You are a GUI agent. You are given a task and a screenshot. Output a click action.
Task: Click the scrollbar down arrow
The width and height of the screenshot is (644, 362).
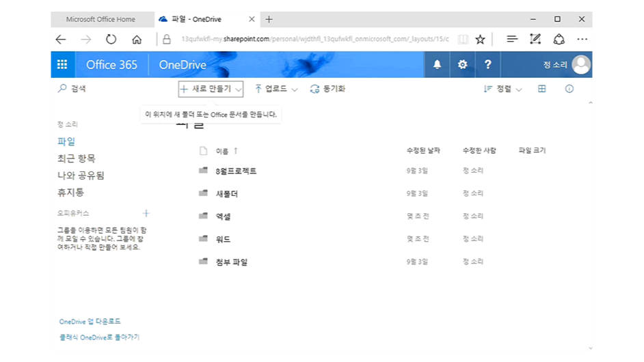point(591,348)
